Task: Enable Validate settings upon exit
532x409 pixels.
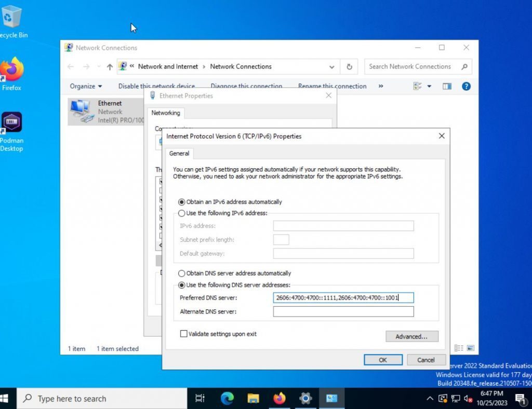Action: pos(184,334)
